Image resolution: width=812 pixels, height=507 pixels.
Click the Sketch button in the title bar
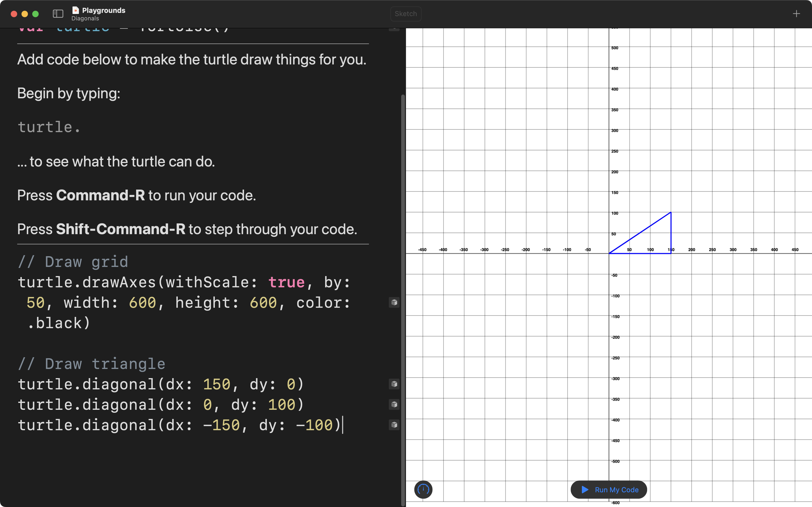[406, 14]
